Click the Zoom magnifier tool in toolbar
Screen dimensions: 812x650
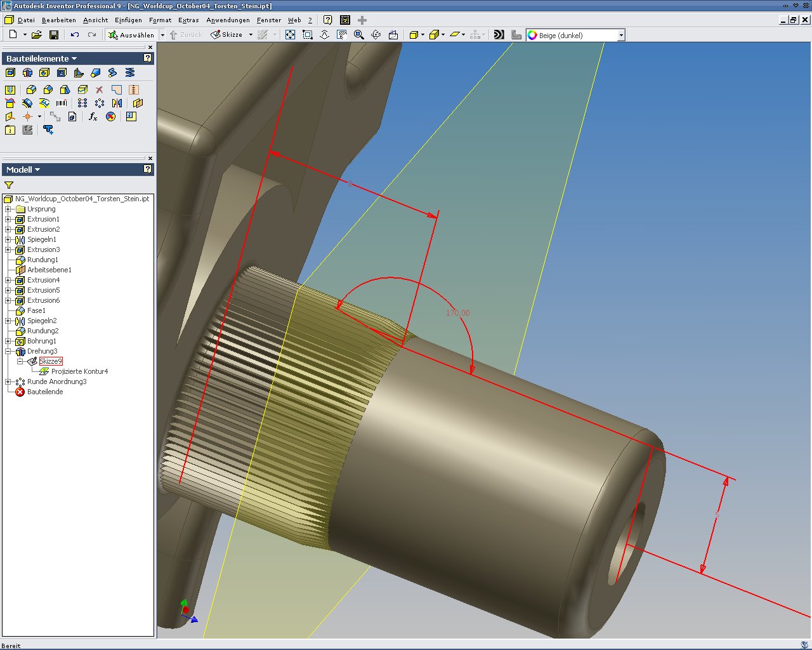tap(359, 35)
